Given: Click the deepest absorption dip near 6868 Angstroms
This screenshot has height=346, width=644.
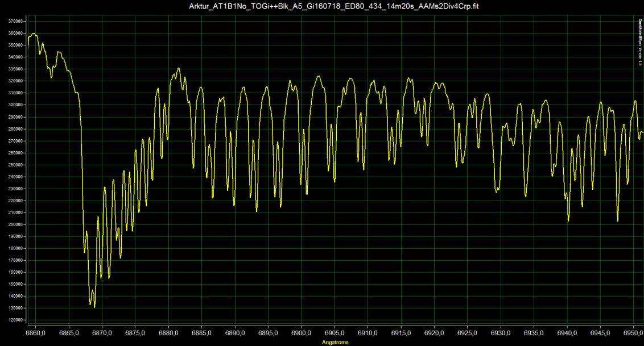Looking at the screenshot, I should pos(94,307).
